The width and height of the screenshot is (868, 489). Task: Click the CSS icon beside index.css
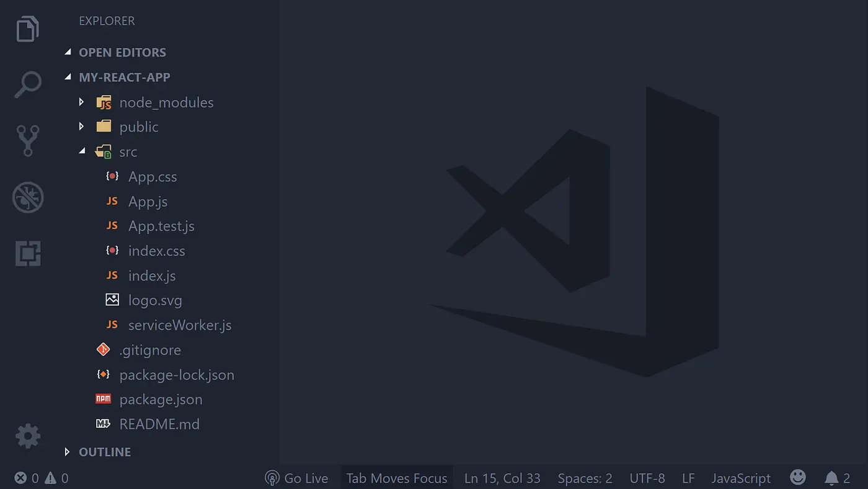pos(112,251)
